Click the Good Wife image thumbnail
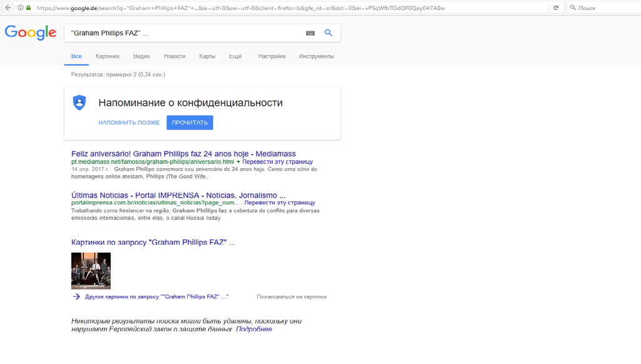Screen dimensions: 641x364 pyautogui.click(x=91, y=271)
